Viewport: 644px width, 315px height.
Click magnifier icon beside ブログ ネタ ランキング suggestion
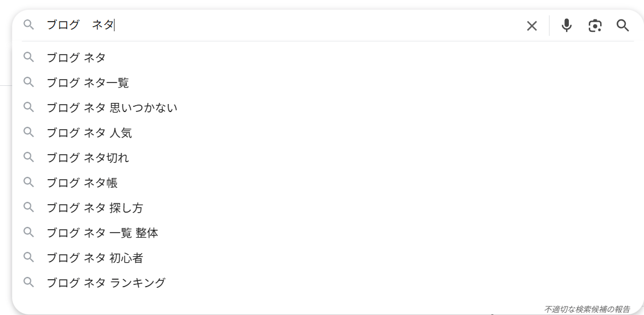28,282
